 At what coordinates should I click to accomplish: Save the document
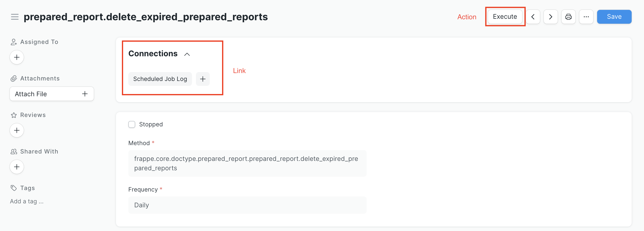point(614,17)
